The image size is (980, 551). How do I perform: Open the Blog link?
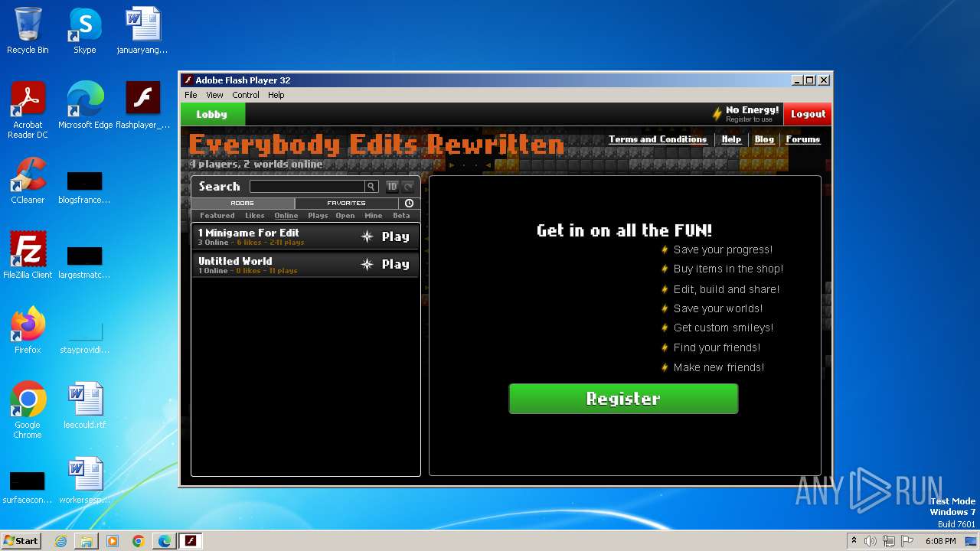point(764,139)
